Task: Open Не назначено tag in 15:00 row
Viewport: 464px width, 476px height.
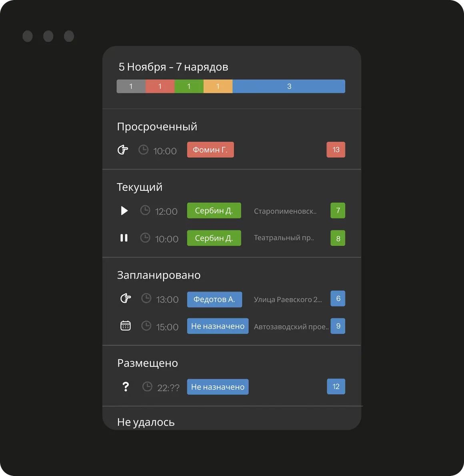Action: [x=218, y=326]
